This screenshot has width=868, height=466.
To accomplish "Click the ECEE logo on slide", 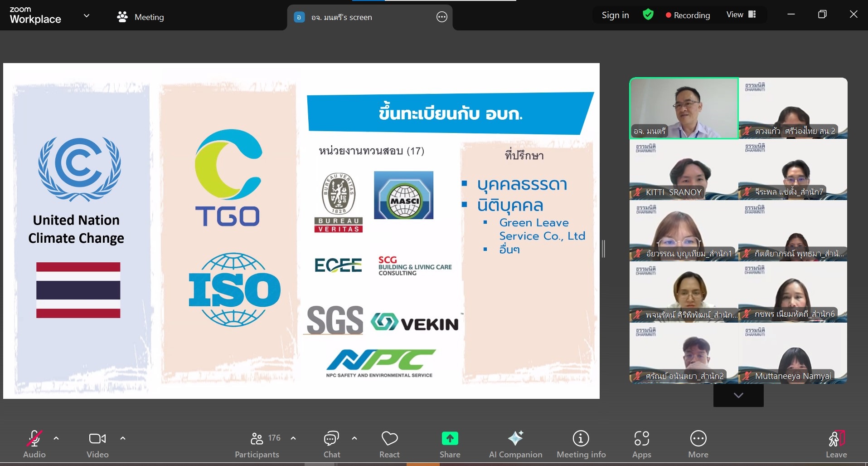I will click(338, 265).
